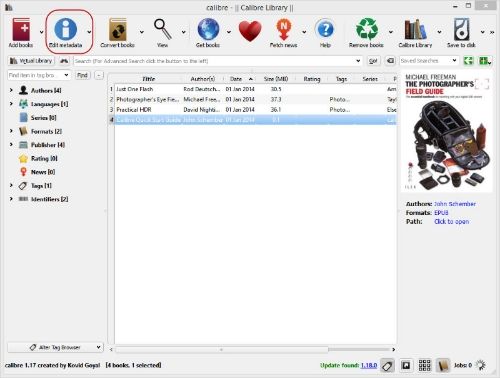
Task: Click the Find button in tag browser
Action: coord(82,75)
